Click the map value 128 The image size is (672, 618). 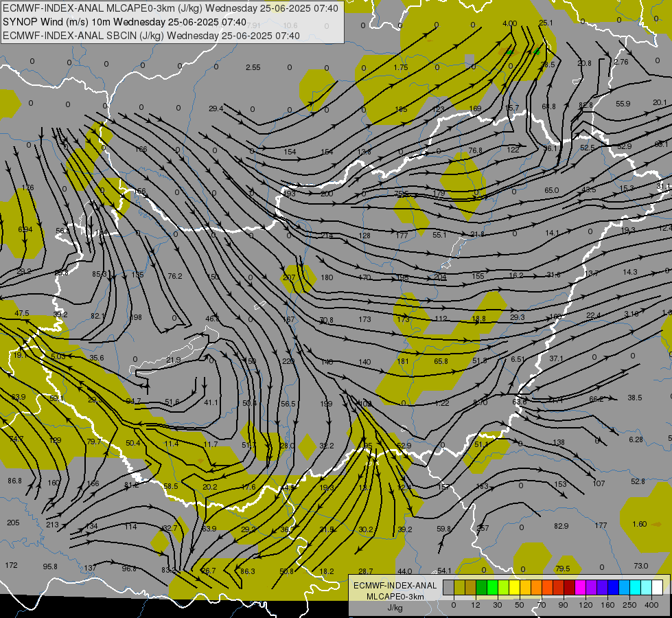[x=364, y=236]
